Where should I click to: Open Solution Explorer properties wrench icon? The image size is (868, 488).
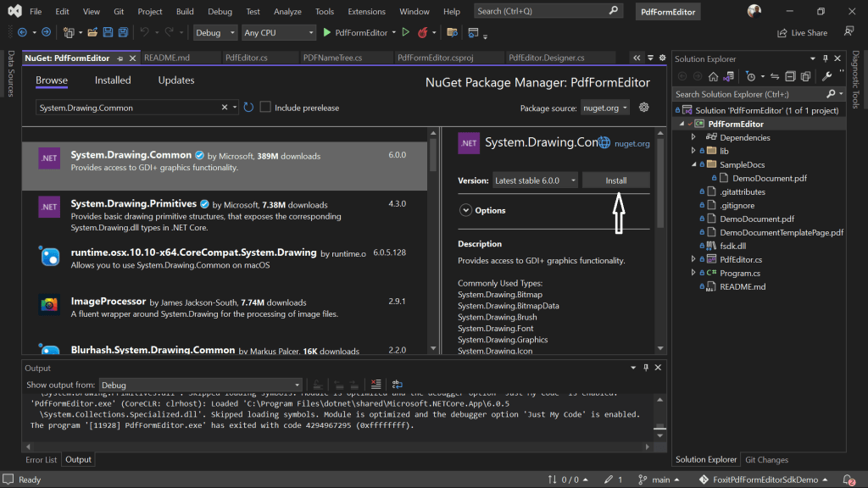(826, 76)
